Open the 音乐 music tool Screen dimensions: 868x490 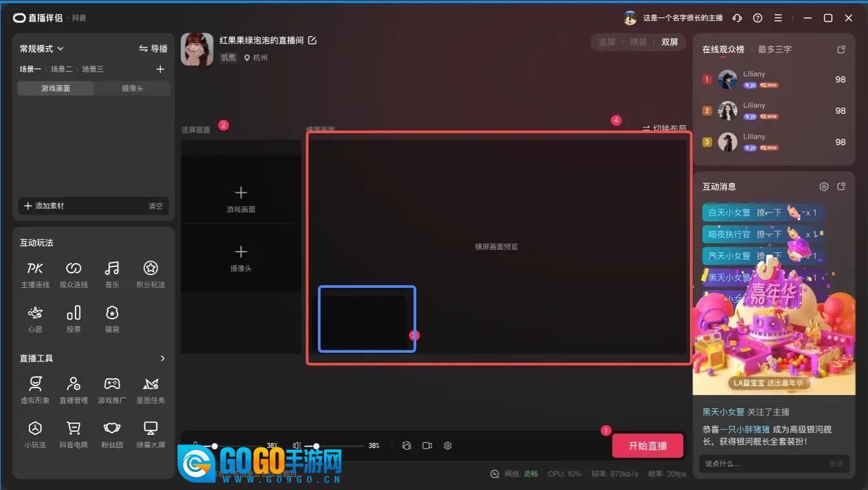click(112, 274)
